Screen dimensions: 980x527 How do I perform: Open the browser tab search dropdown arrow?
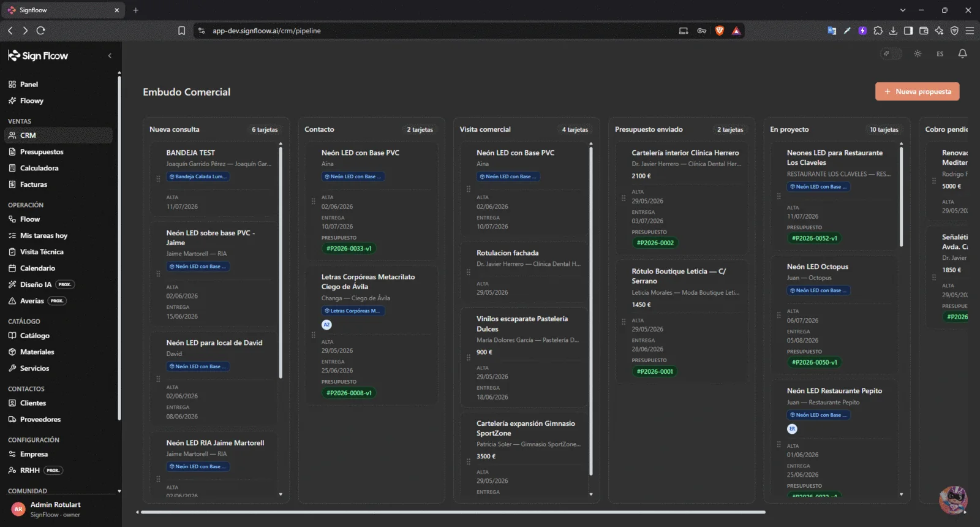902,10
